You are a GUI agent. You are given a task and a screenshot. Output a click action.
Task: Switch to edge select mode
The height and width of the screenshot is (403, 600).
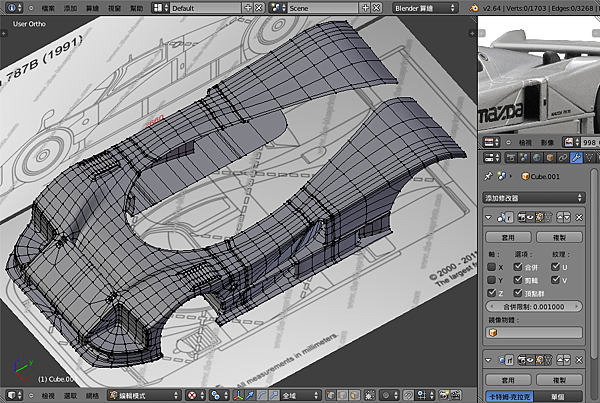pos(342,395)
